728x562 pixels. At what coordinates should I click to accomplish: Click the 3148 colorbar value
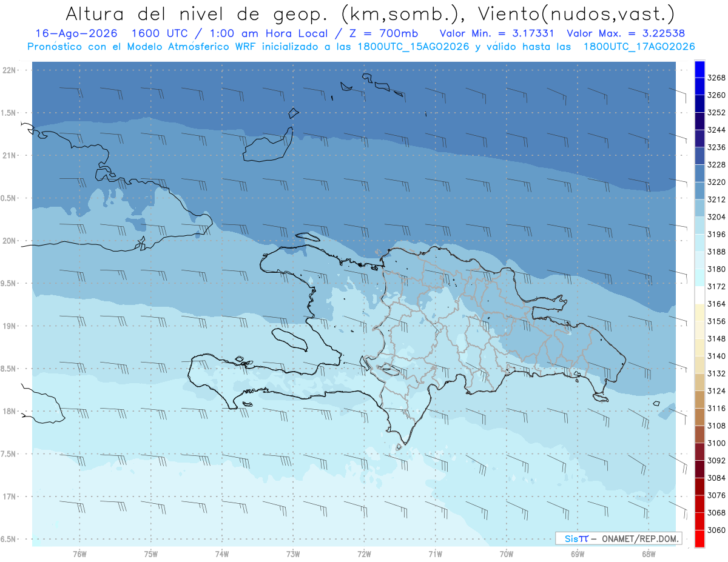[x=716, y=339]
